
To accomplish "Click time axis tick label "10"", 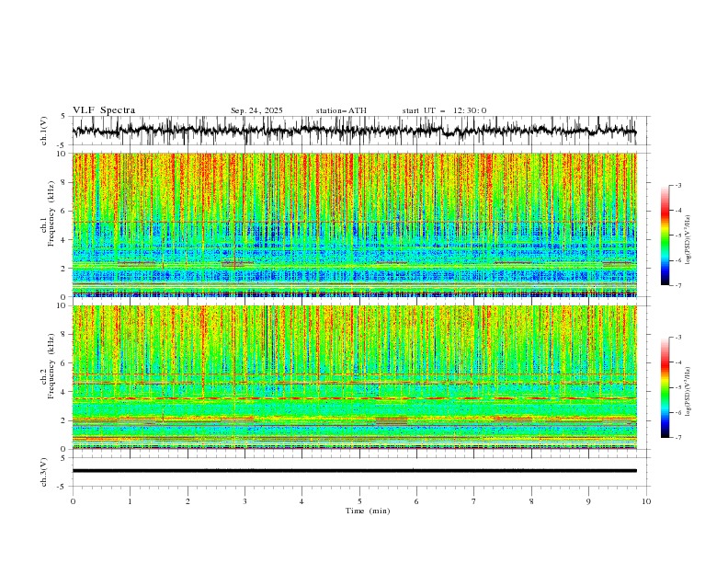I will click(646, 501).
